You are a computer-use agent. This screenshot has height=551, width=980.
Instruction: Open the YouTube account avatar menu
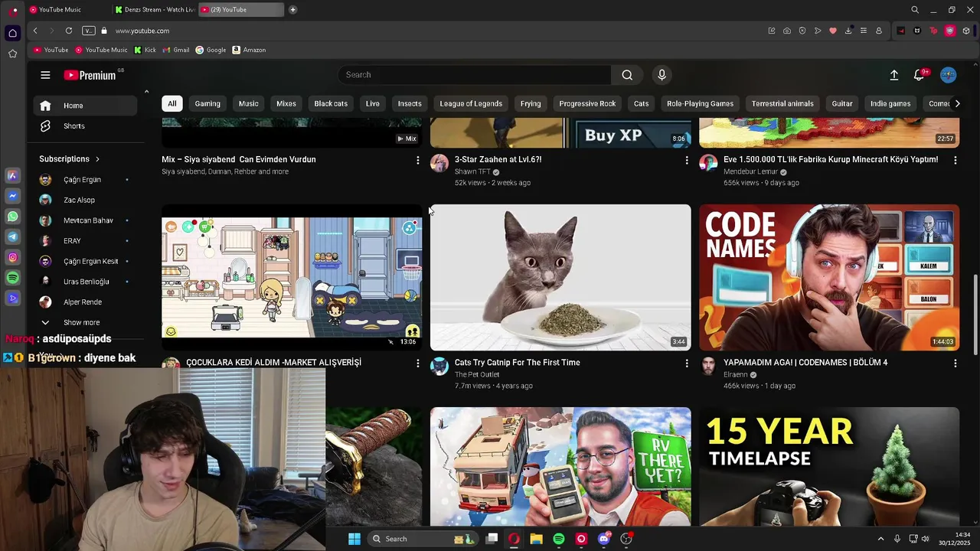[x=948, y=75]
